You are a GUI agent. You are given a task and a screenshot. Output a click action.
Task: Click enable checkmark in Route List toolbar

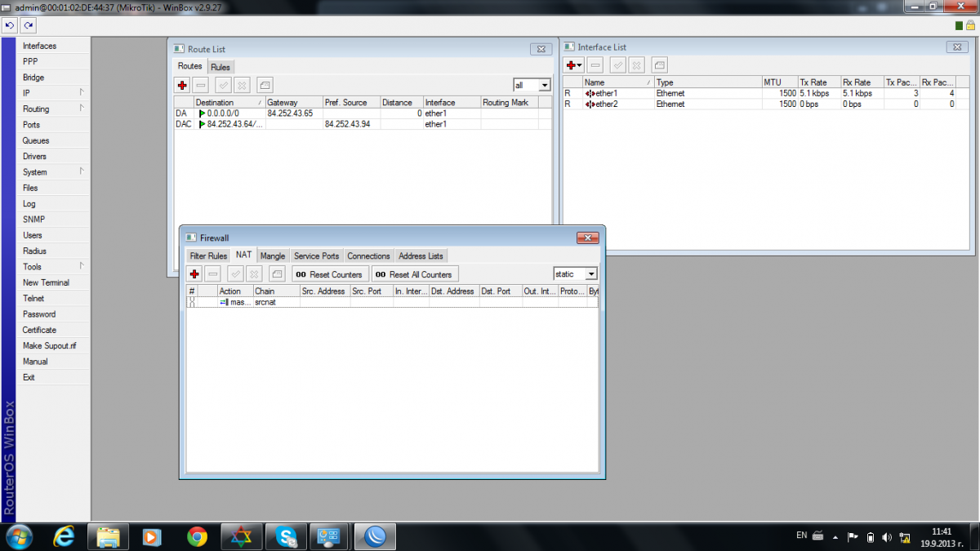222,85
